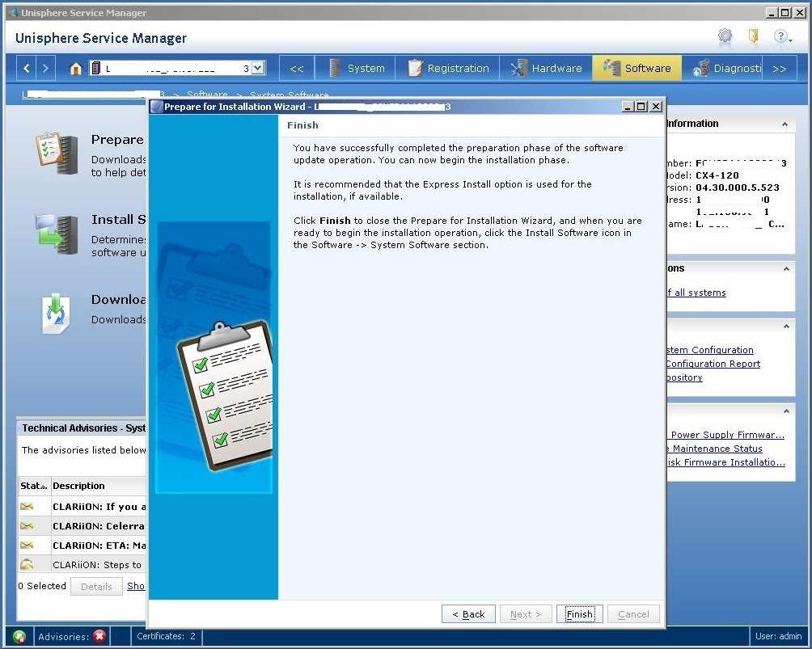This screenshot has width=812, height=649.
Task: Collapse the Information panel chevron
Action: pyautogui.click(x=785, y=124)
